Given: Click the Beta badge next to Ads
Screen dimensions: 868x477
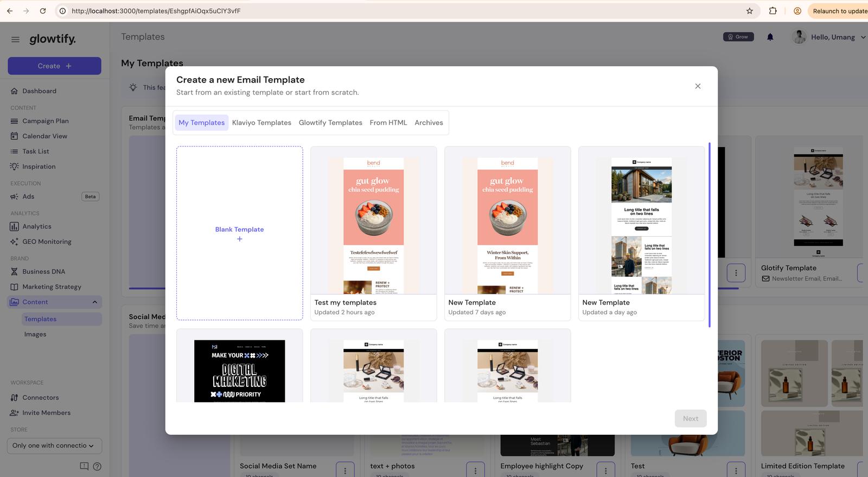Looking at the screenshot, I should (x=90, y=196).
